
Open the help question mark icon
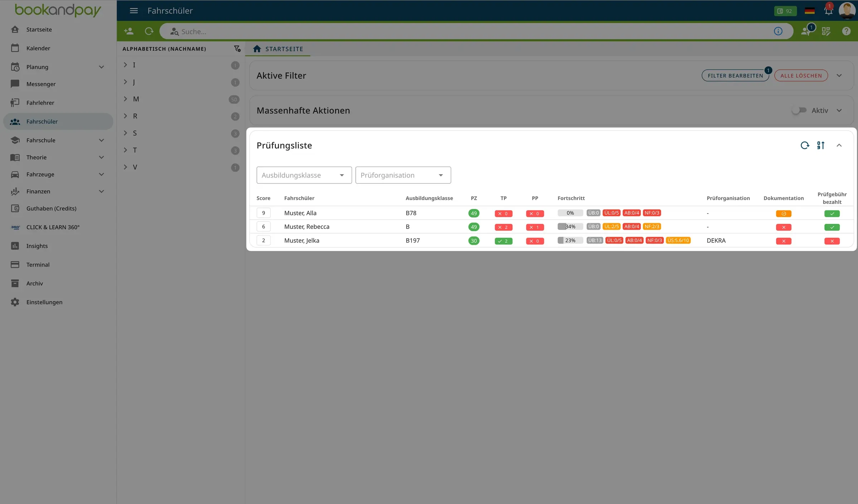pos(846,31)
